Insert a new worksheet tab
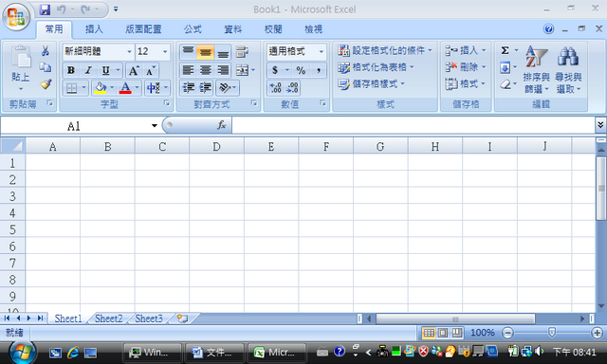Image resolution: width=607 pixels, height=364 pixels. (x=183, y=318)
